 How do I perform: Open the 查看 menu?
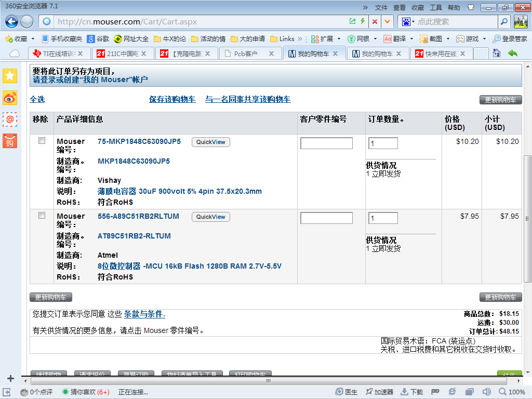click(x=400, y=7)
